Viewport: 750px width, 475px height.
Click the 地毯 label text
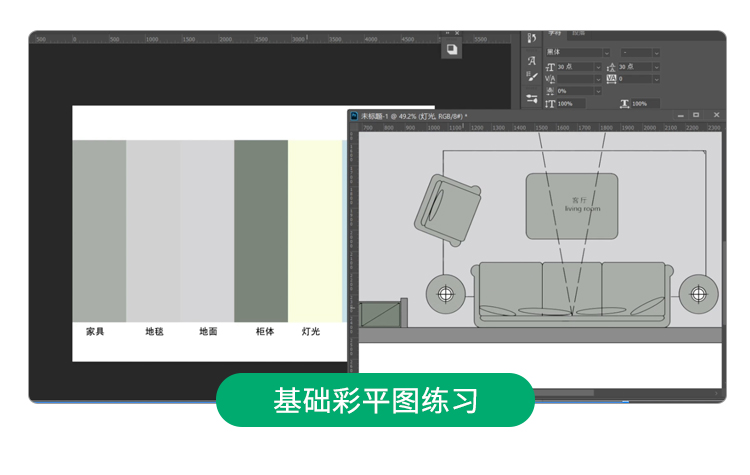pyautogui.click(x=154, y=331)
